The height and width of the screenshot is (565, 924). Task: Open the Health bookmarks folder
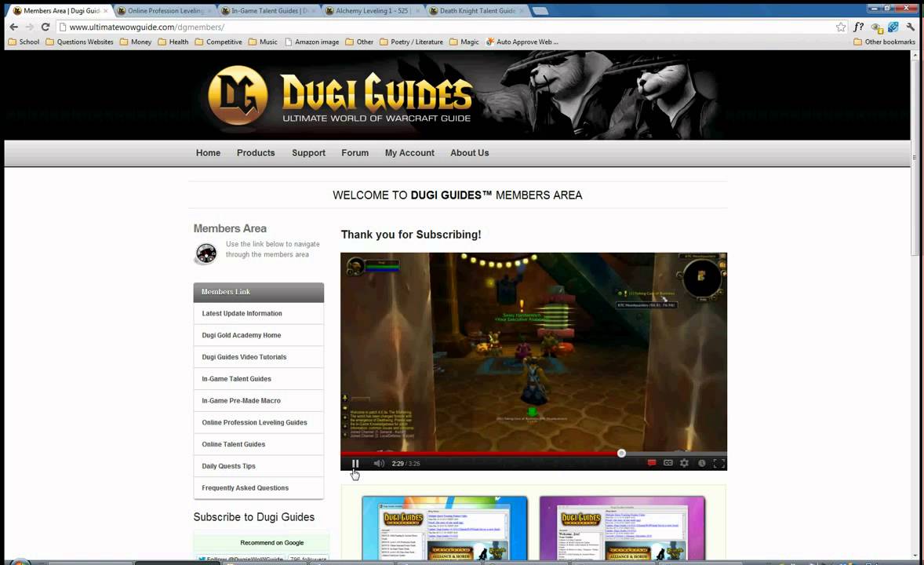pos(173,42)
